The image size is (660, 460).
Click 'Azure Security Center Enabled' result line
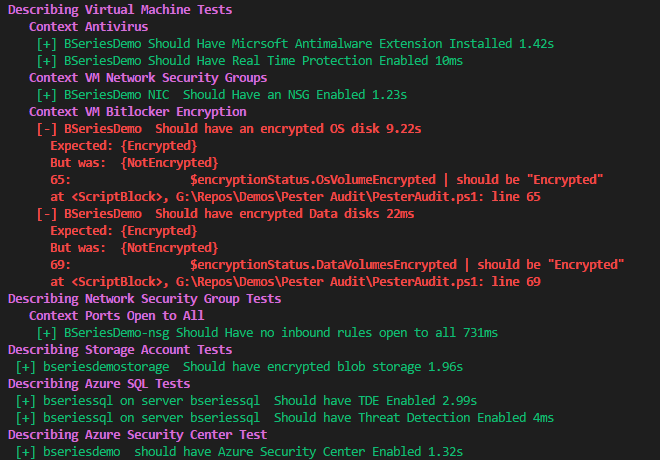tap(239, 452)
